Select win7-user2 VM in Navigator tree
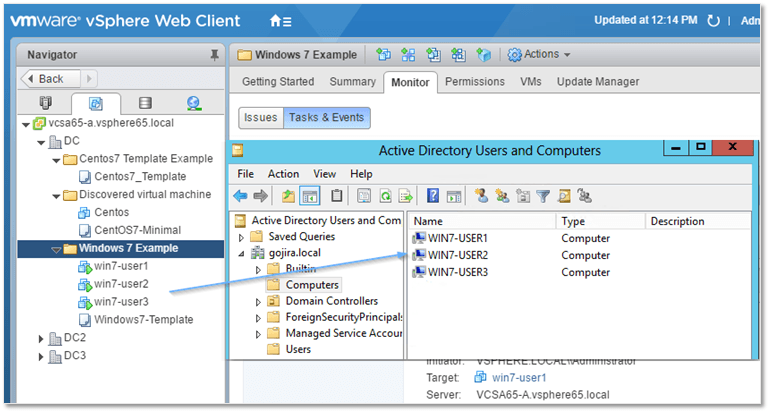The image size is (770, 413). pyautogui.click(x=121, y=284)
